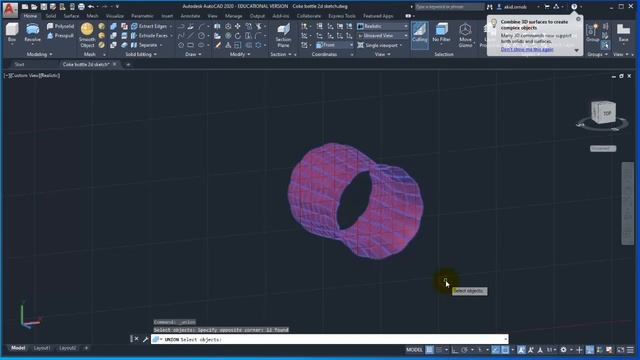Image resolution: width=640 pixels, height=360 pixels.
Task: Click the Smooth Object mesh tool
Action: click(x=87, y=35)
